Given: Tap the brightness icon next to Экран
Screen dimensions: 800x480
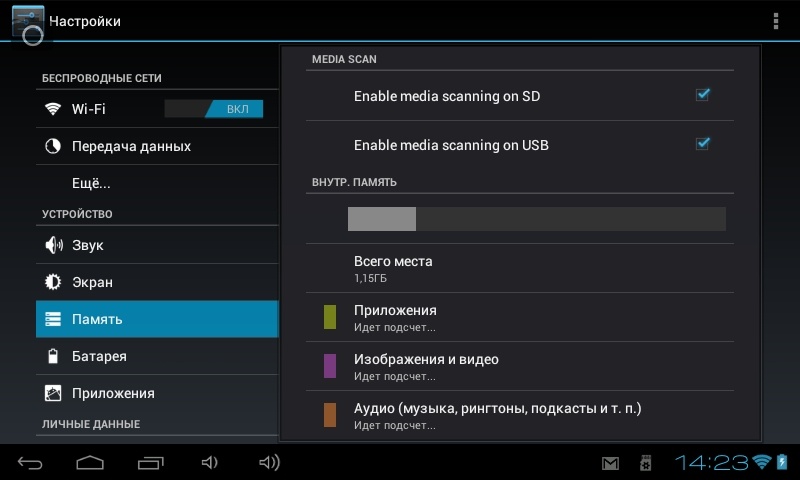Looking at the screenshot, I should point(53,282).
